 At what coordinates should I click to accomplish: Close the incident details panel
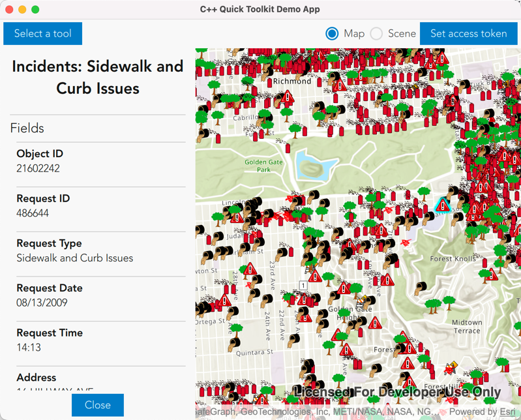pos(97,405)
